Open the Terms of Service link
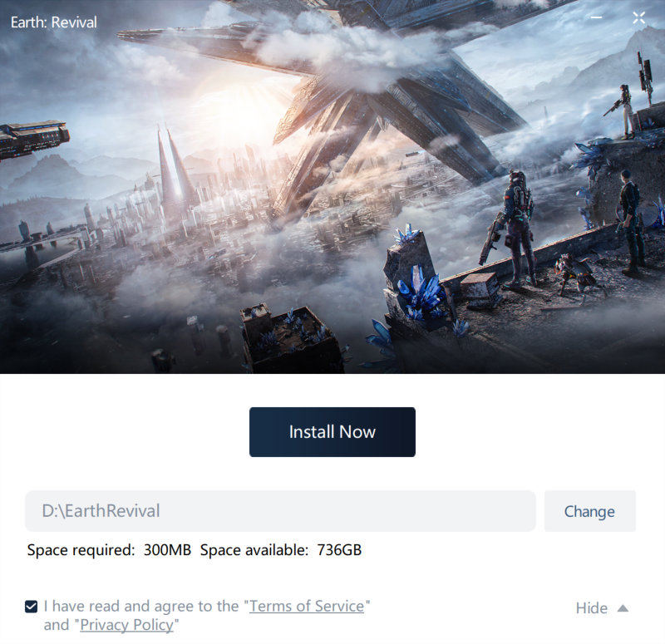 click(307, 606)
